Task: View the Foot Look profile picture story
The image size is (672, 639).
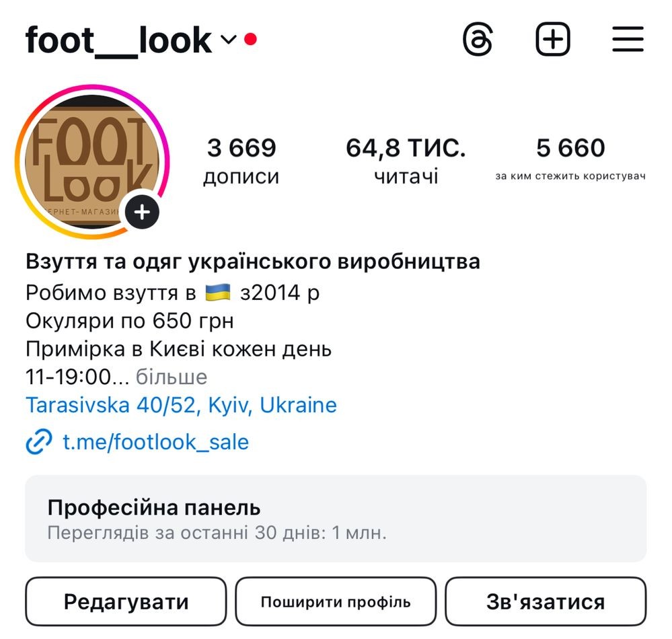Action: click(92, 162)
